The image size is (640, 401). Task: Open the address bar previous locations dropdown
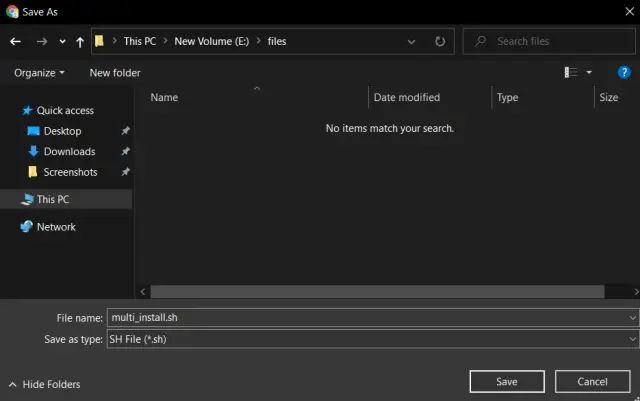tap(412, 42)
